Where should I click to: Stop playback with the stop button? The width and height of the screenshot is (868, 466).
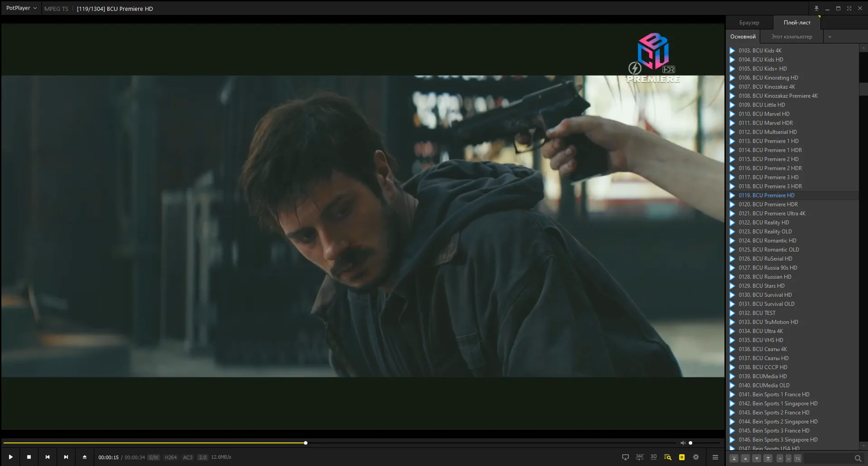click(x=29, y=457)
